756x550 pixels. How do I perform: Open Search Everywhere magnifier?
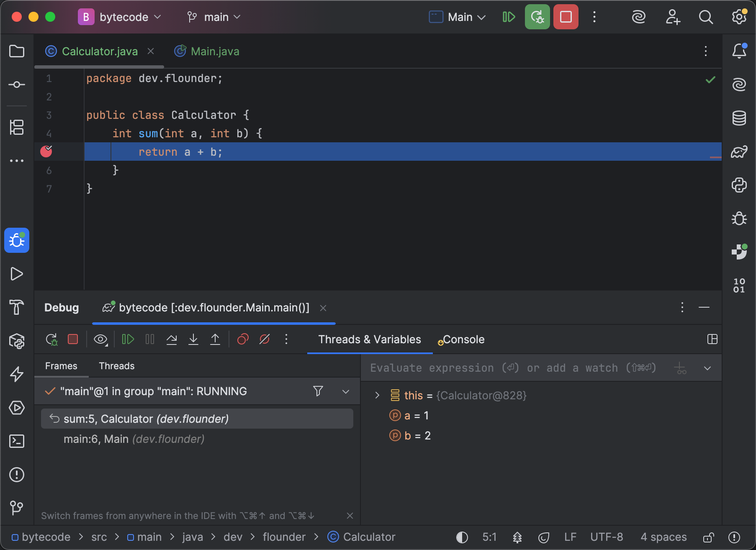point(706,17)
